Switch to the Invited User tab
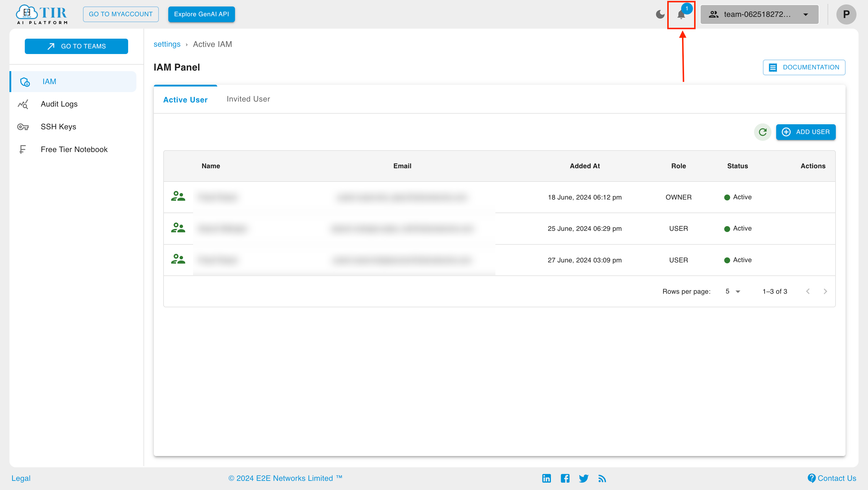Viewport: 868px width, 490px height. click(x=248, y=99)
